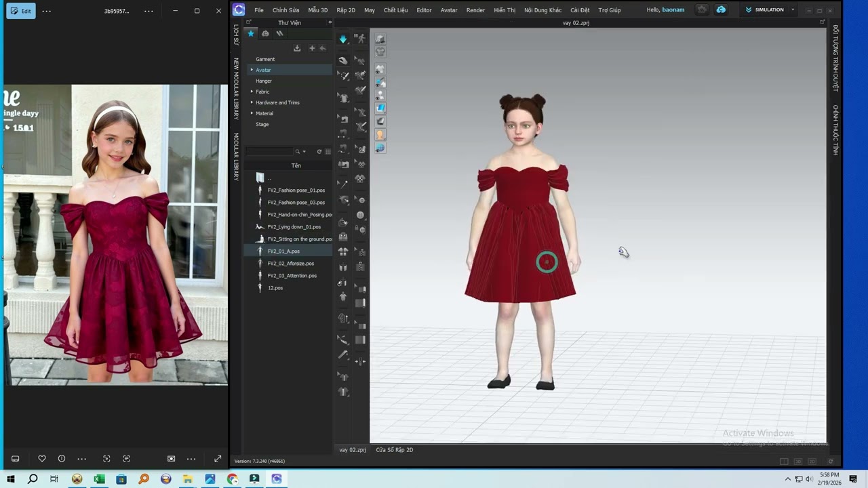
Task: Select the button tool icon
Action: click(361, 215)
